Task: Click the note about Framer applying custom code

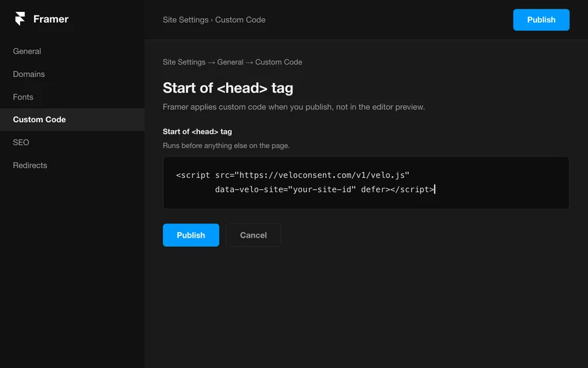Action: click(293, 107)
